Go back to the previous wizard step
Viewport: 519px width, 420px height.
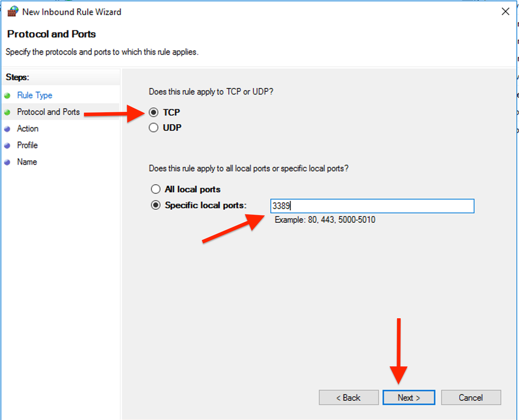(348, 397)
